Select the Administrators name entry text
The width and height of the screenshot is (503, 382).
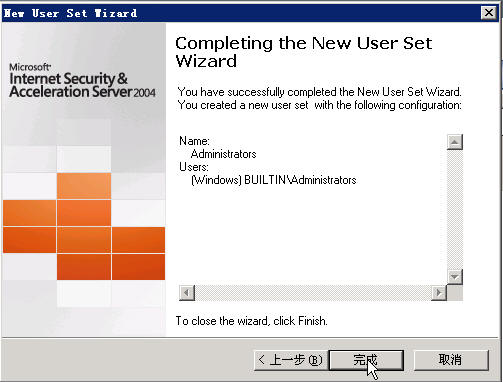[223, 154]
